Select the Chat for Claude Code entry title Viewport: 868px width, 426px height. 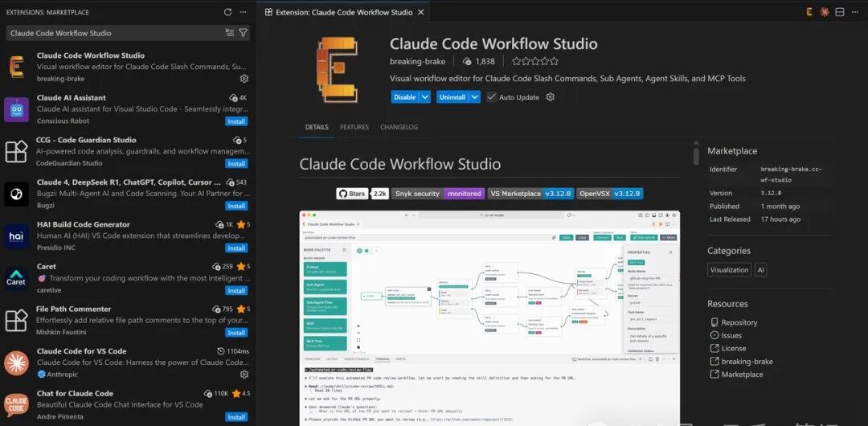tap(75, 393)
